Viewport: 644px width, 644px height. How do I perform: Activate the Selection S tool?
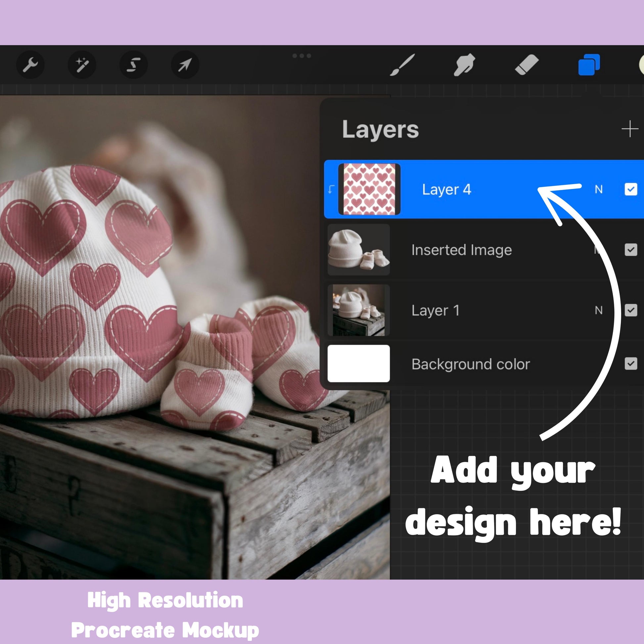point(133,65)
